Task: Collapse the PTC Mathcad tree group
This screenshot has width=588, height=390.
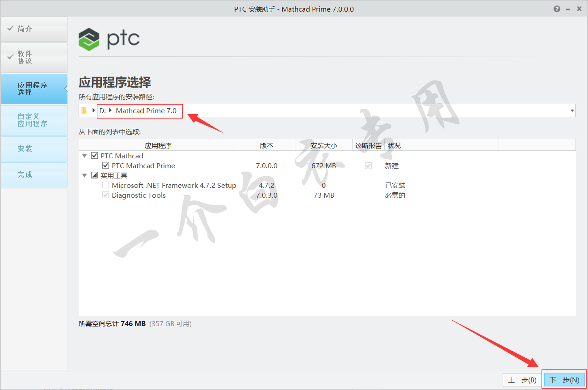Action: (84, 156)
